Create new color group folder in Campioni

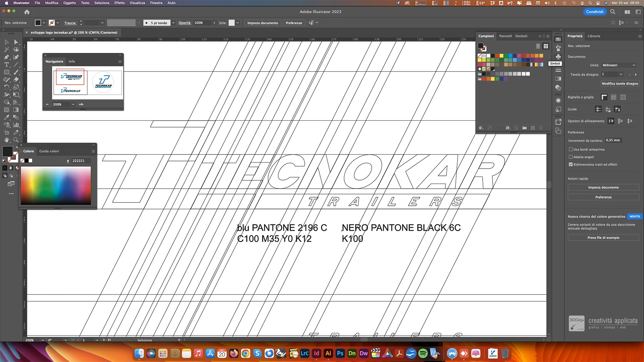coord(524,128)
